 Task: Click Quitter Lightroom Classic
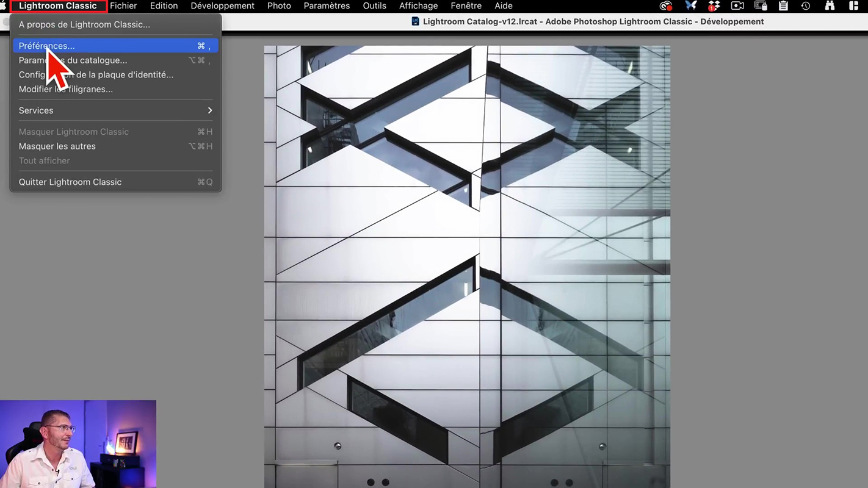(70, 182)
